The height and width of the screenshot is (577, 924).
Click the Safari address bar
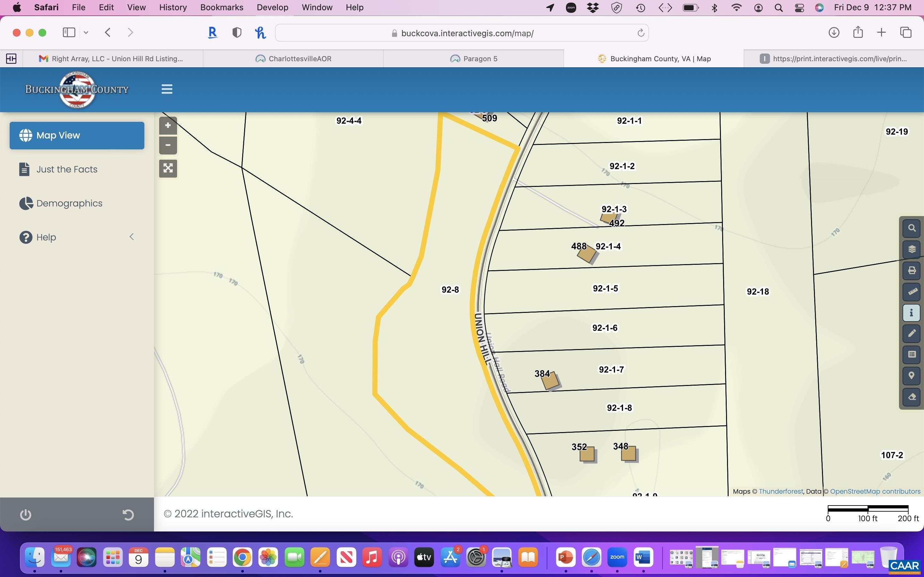tap(462, 33)
